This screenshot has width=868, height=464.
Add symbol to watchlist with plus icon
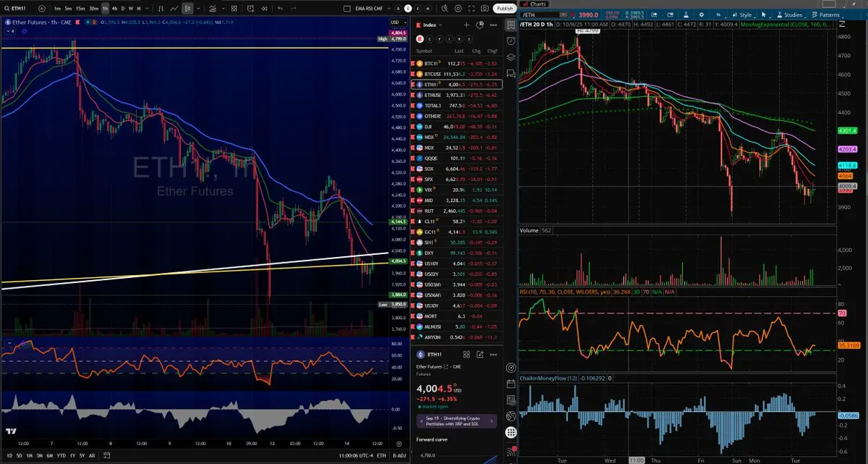[x=467, y=25]
